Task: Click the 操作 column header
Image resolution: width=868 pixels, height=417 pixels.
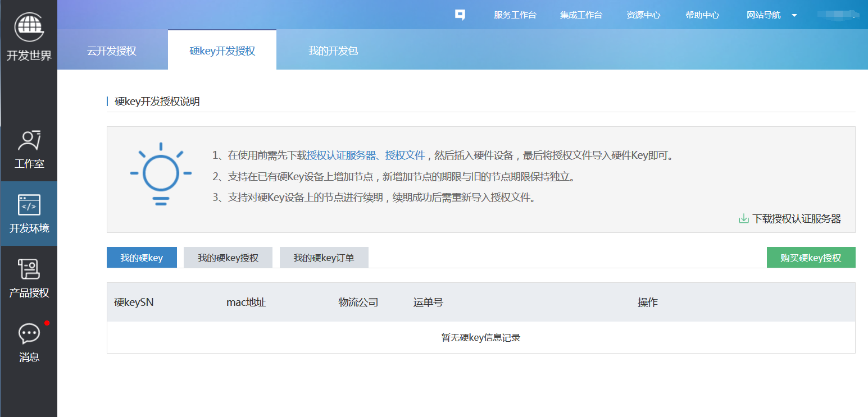Action: (x=647, y=303)
